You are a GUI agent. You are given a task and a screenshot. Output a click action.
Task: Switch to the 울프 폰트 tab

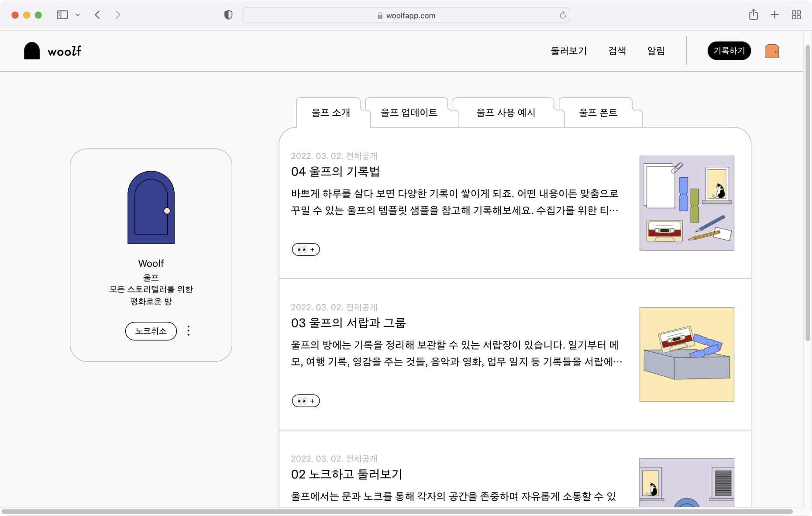[x=598, y=113]
